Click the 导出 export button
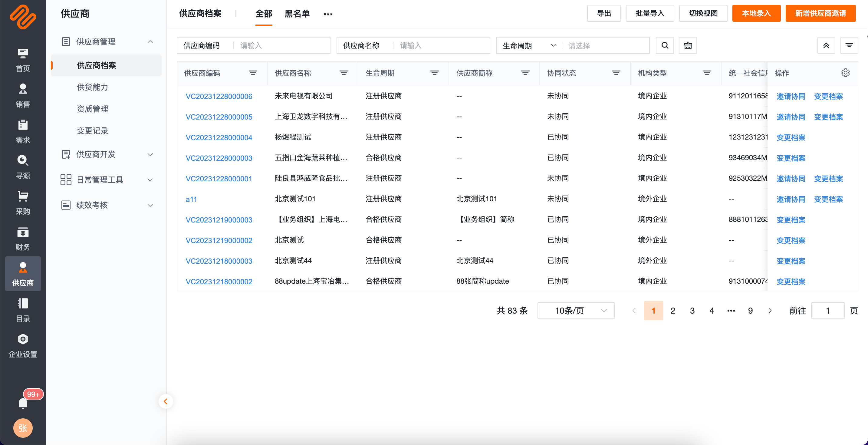Screen dimensions: 868x445 pos(604,13)
